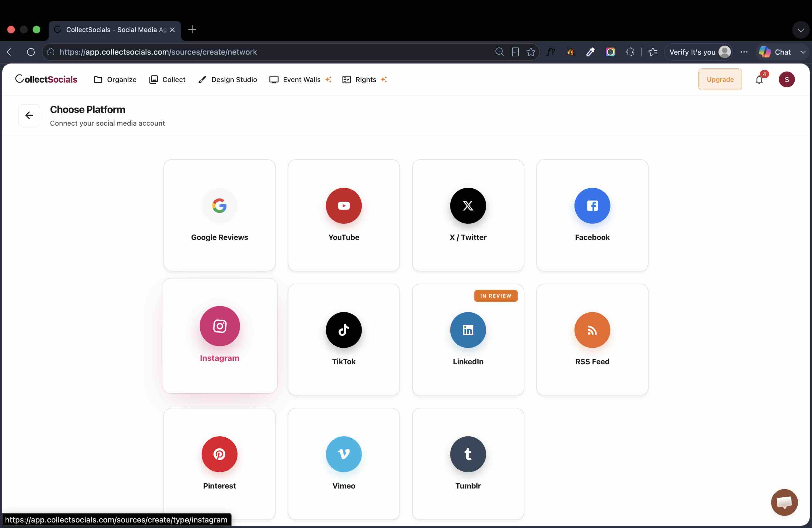This screenshot has width=812, height=528.
Task: Expand the tab search dropdown arrow
Action: pos(800,30)
